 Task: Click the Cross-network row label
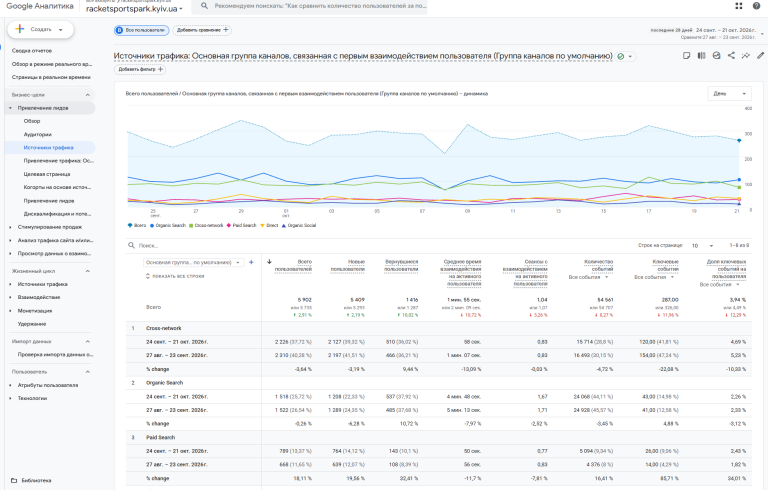point(164,328)
